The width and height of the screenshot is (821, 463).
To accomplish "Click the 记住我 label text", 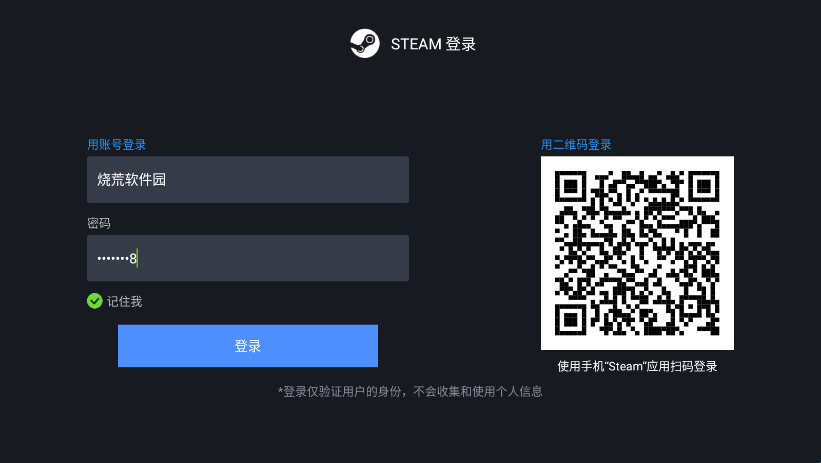I will (124, 302).
